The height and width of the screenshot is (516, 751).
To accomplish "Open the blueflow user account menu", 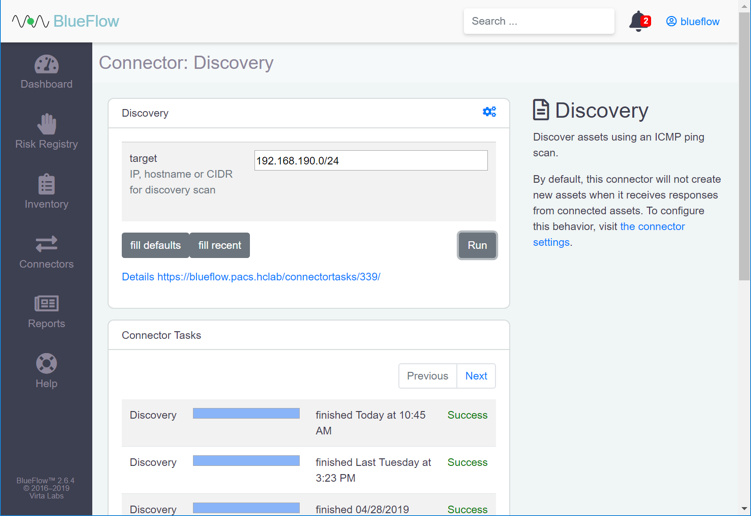I will pos(692,21).
